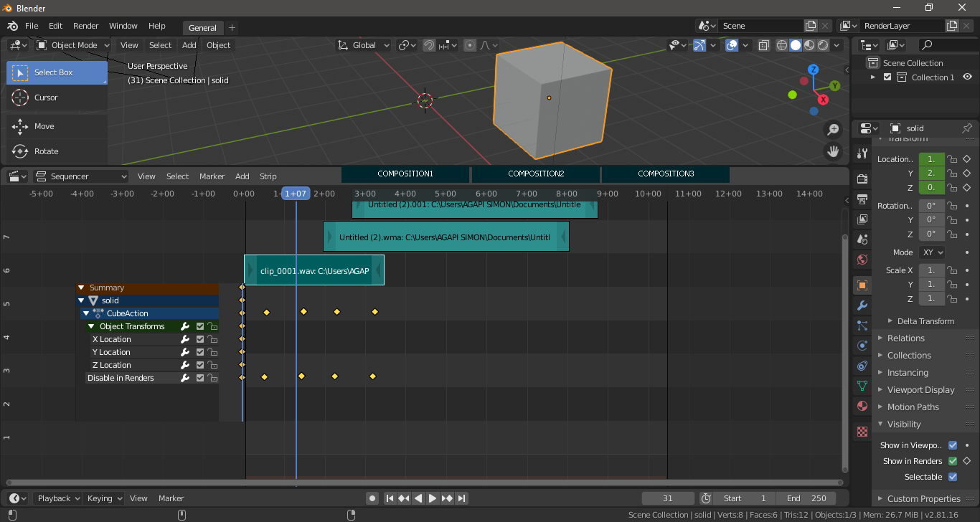Jump to the end frame
Image resolution: width=980 pixels, height=522 pixels.
(x=462, y=498)
